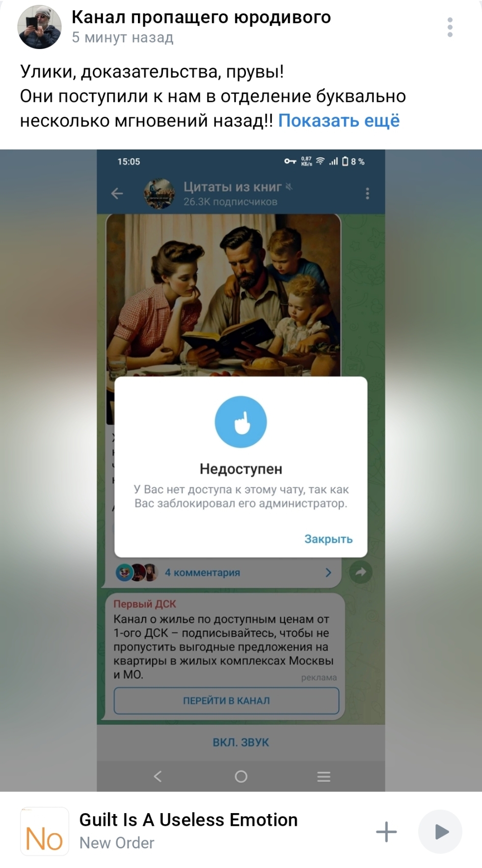Image resolution: width=482 pixels, height=868 pixels.
Task: Tap back arrow in Цитаты из книг header
Action: [117, 194]
